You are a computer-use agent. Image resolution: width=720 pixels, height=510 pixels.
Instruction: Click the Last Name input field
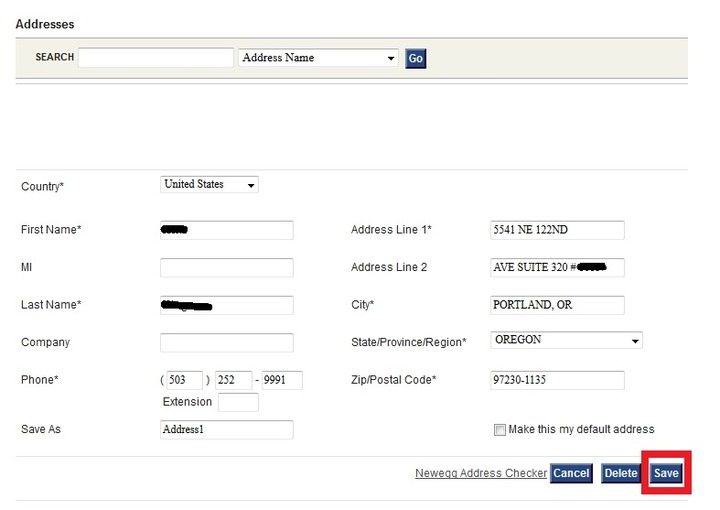click(226, 305)
